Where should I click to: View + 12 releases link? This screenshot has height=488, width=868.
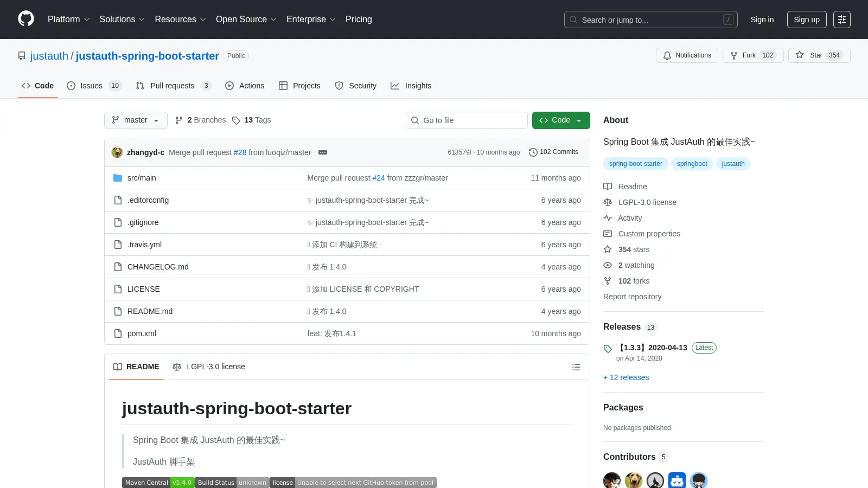pyautogui.click(x=626, y=377)
